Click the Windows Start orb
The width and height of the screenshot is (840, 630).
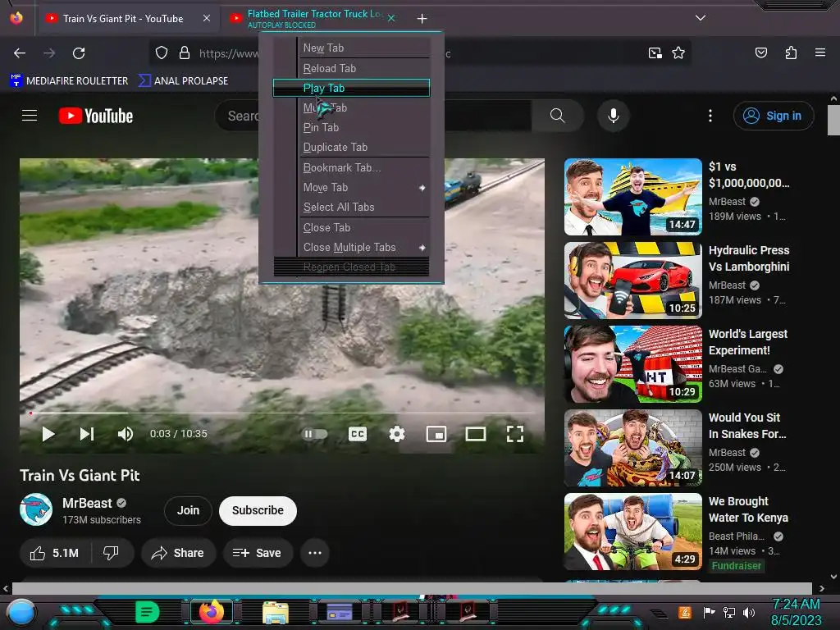pyautogui.click(x=21, y=612)
